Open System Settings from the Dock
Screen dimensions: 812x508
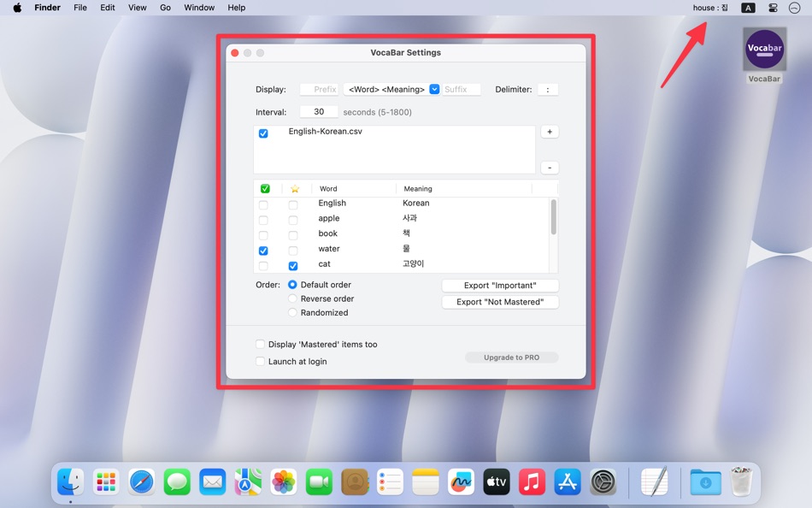(603, 482)
